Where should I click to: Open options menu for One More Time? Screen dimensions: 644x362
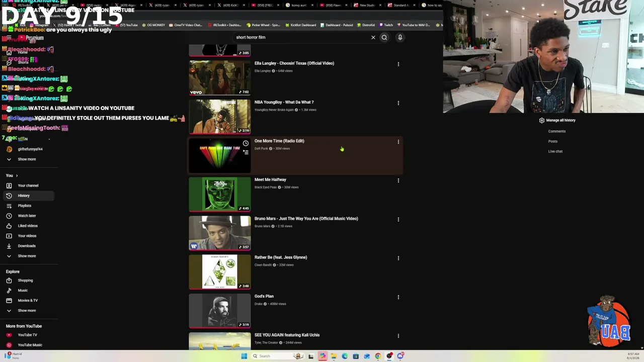[398, 142]
